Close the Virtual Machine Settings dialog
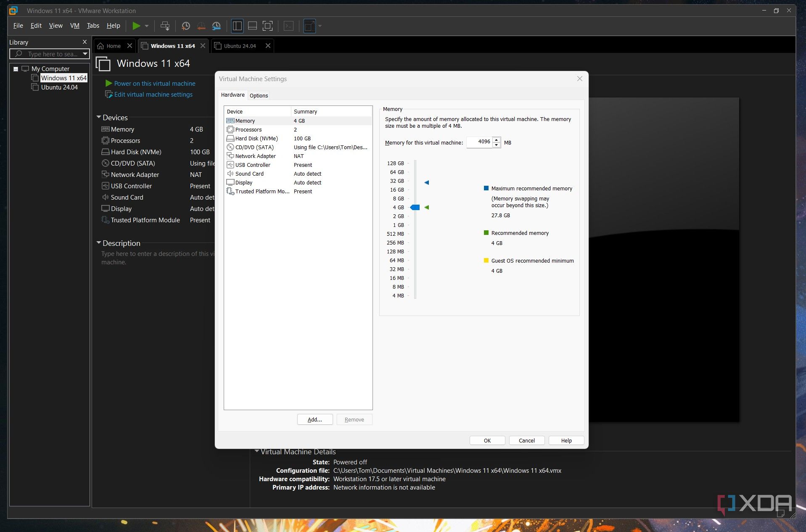Screen dimensions: 806x532 (x=579, y=79)
